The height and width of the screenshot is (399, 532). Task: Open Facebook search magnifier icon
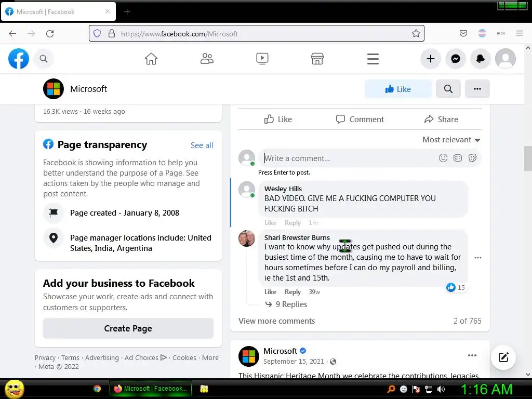[x=44, y=59]
